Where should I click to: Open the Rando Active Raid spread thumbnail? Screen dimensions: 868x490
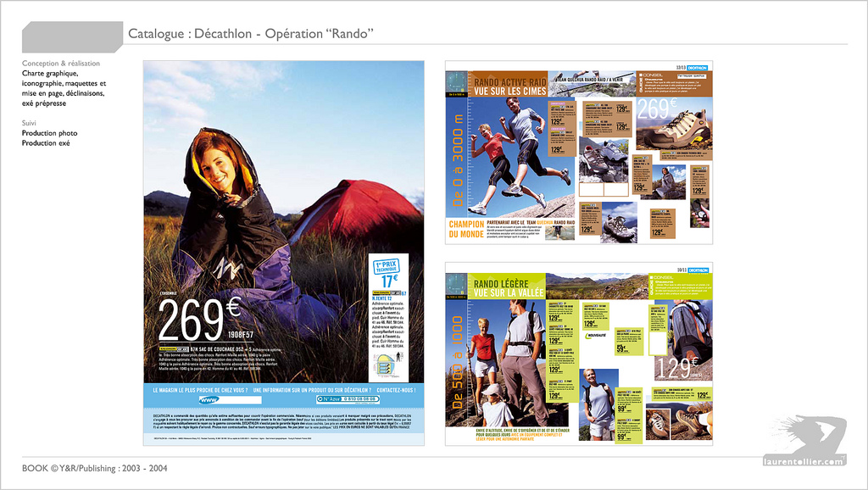pyautogui.click(x=579, y=153)
